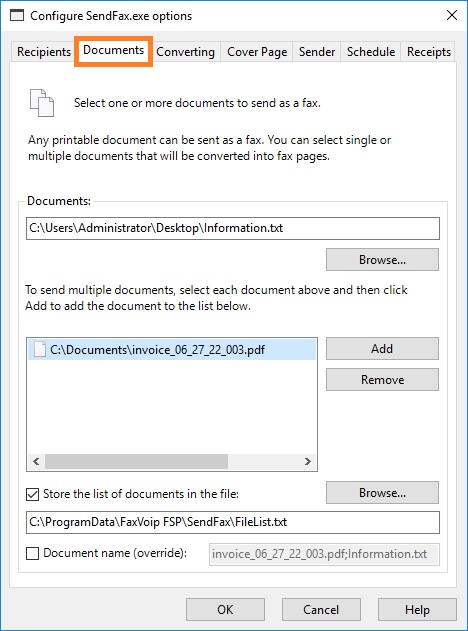Select the Receipts tab

[x=429, y=52]
